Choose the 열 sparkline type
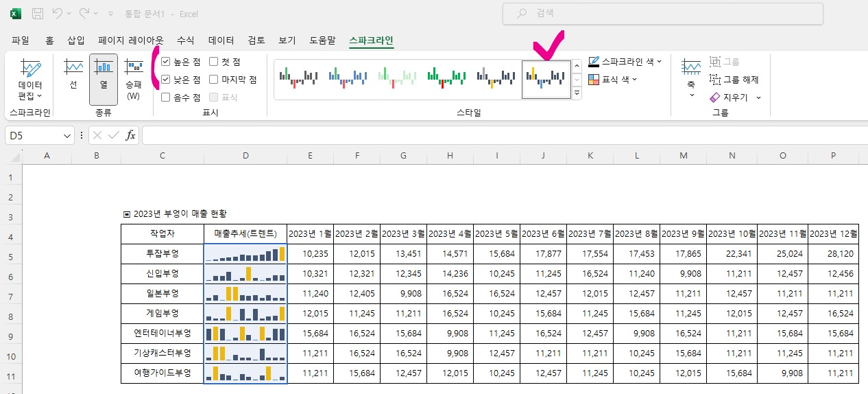 tap(104, 78)
